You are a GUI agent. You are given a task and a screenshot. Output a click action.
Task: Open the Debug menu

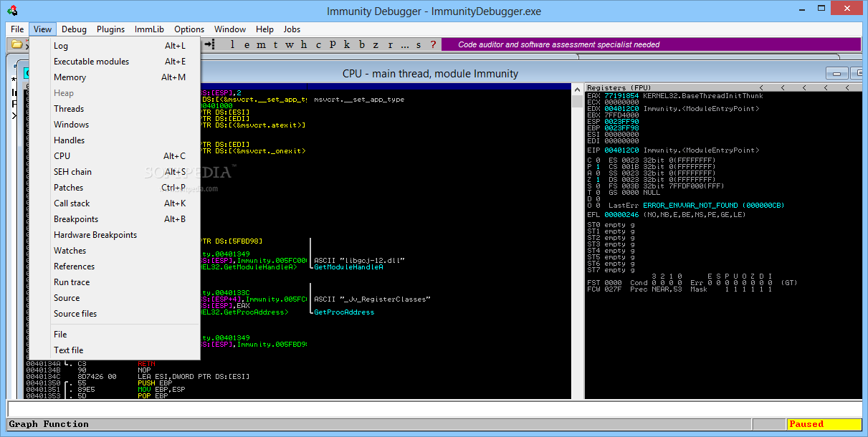pos(74,29)
